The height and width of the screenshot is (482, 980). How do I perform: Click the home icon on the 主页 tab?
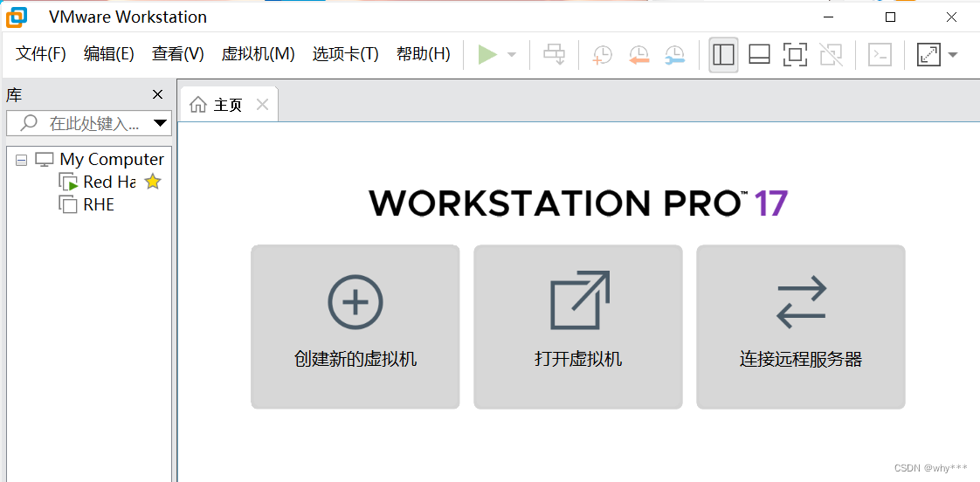(198, 105)
